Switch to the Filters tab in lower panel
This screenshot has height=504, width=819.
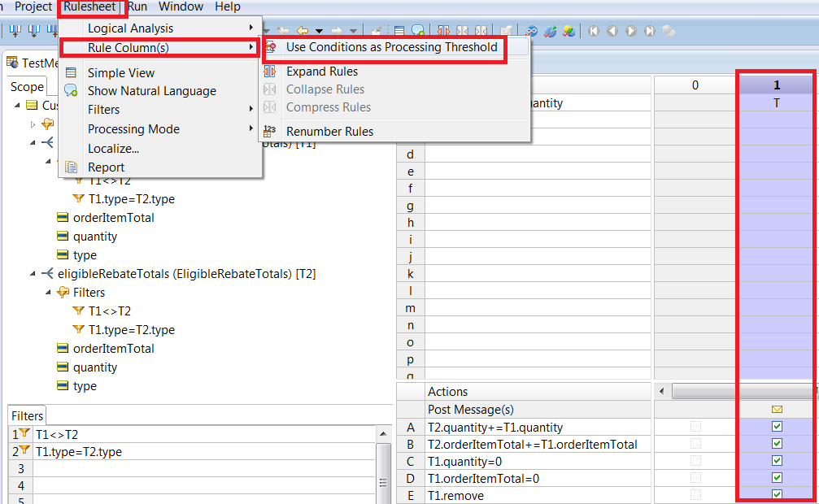[27, 415]
